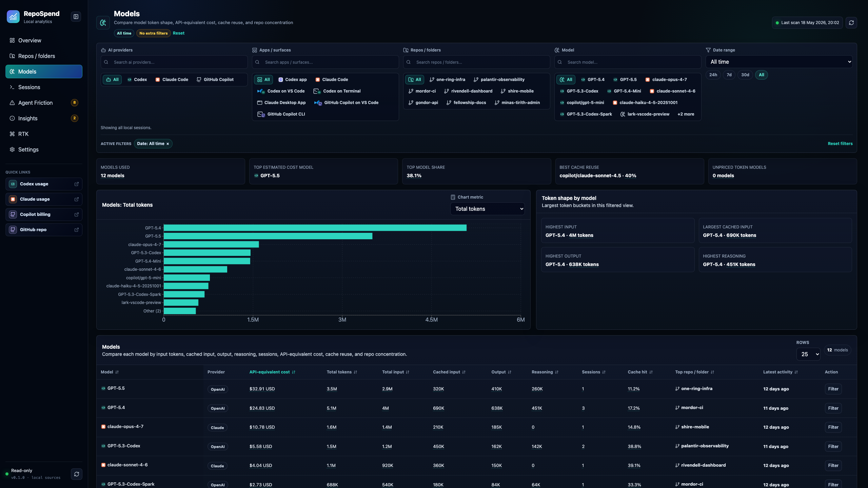Collapse the sidebar using the panel icon
Viewport: 868px width, 488px height.
click(x=76, y=17)
